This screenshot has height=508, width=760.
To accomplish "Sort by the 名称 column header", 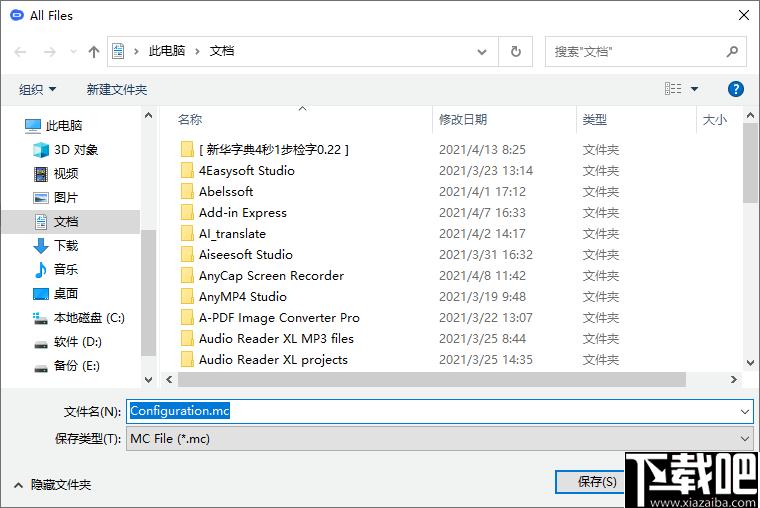I will pyautogui.click(x=190, y=119).
